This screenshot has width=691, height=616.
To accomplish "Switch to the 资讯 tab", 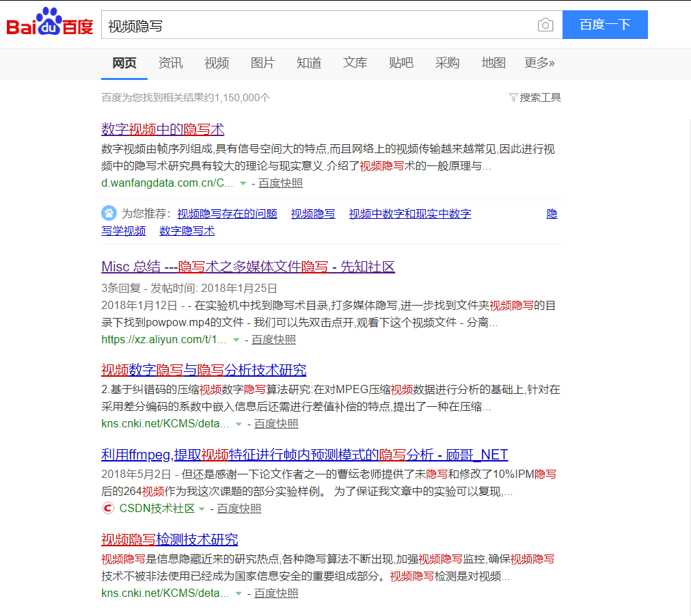I will click(170, 62).
